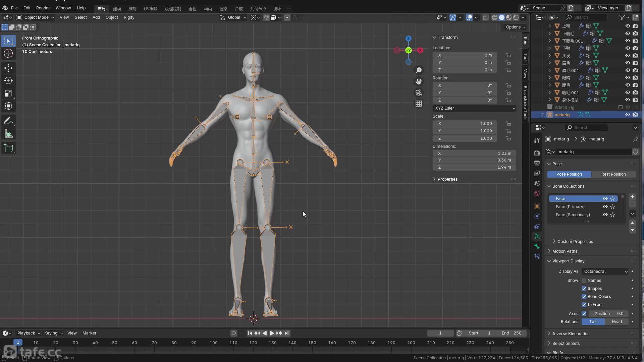The height and width of the screenshot is (362, 644).
Task: Activate the Measure tool
Action: (8, 134)
